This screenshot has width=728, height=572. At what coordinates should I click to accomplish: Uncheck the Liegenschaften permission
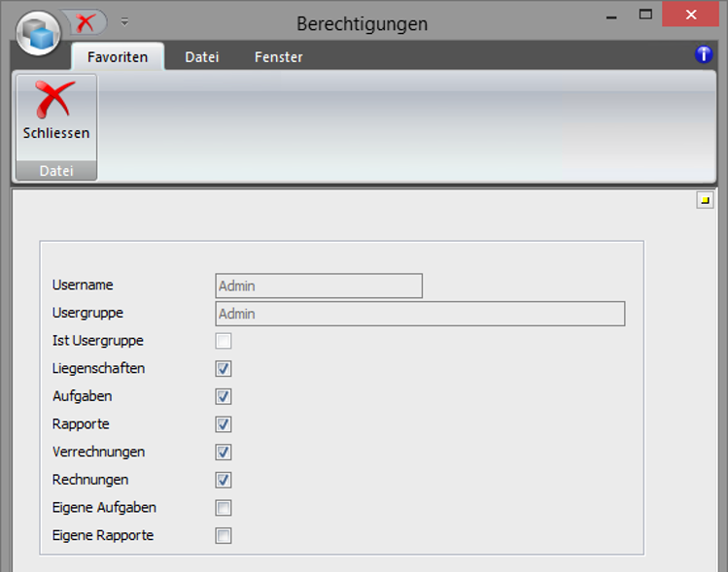[224, 369]
